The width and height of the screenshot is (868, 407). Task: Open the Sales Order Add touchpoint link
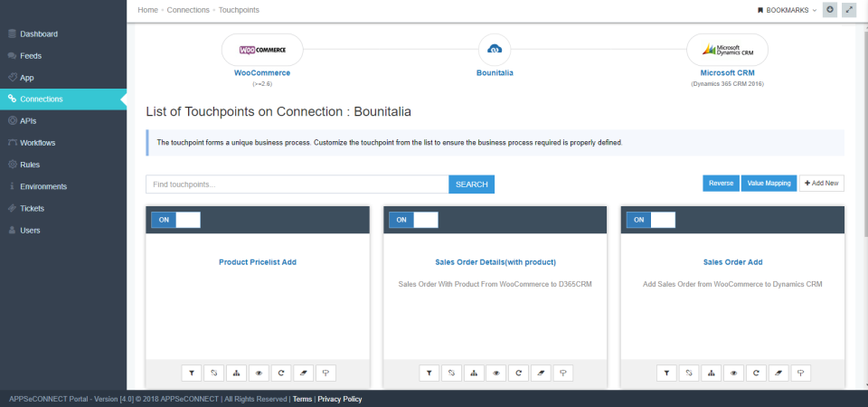(x=733, y=262)
